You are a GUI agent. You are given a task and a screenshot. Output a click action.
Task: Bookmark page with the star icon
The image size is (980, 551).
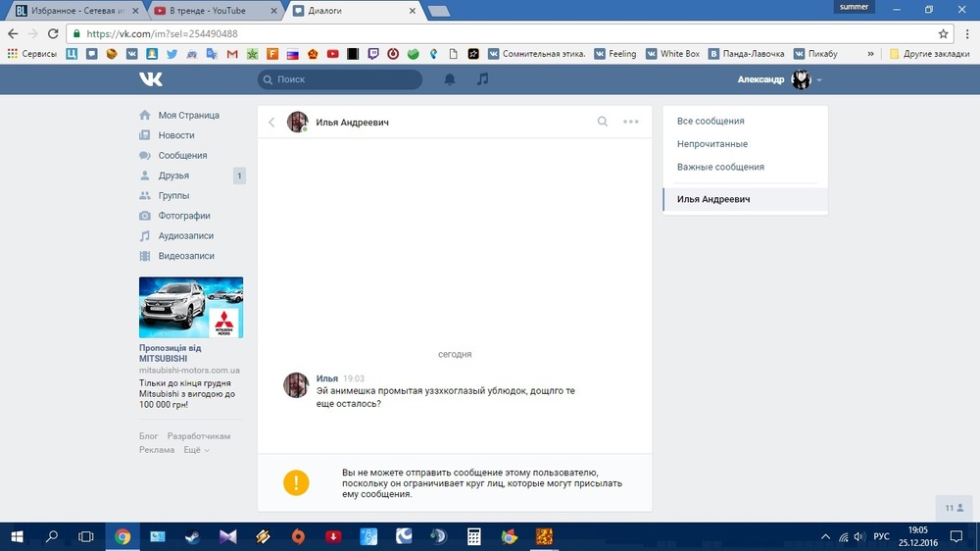point(943,33)
